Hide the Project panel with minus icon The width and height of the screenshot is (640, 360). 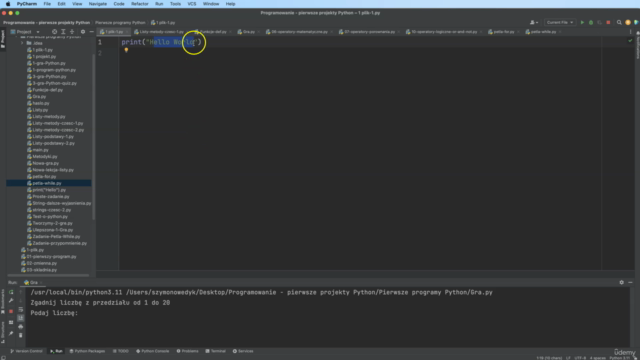click(91, 31)
